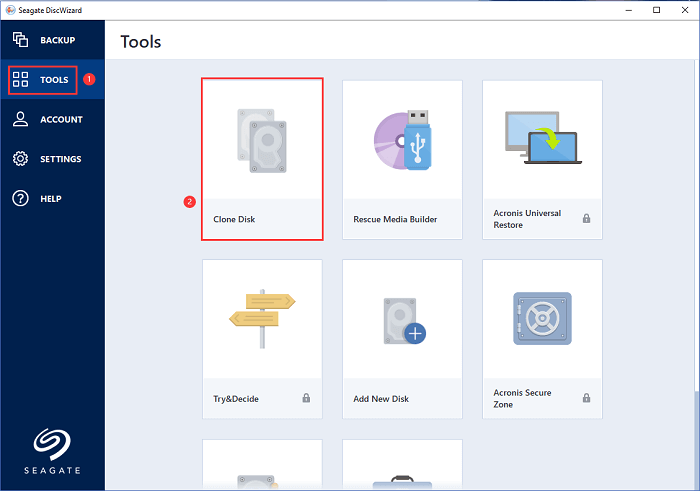The height and width of the screenshot is (491, 700).
Task: Click lock icon on Acronis Secure Zone
Action: click(586, 398)
